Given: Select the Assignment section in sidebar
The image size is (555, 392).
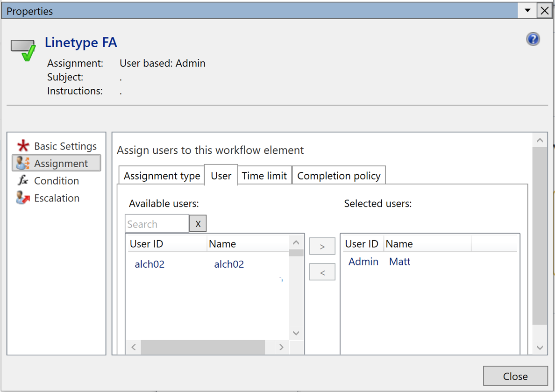Looking at the screenshot, I should point(57,163).
